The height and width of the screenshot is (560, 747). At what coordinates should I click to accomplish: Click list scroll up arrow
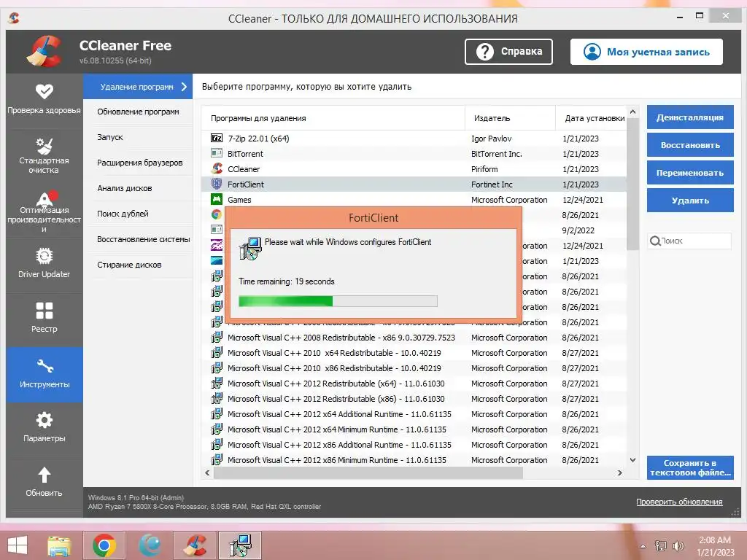(x=632, y=112)
